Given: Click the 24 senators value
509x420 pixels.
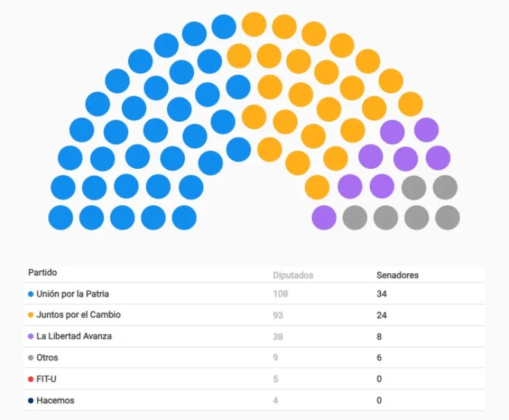Looking at the screenshot, I should point(381,316).
